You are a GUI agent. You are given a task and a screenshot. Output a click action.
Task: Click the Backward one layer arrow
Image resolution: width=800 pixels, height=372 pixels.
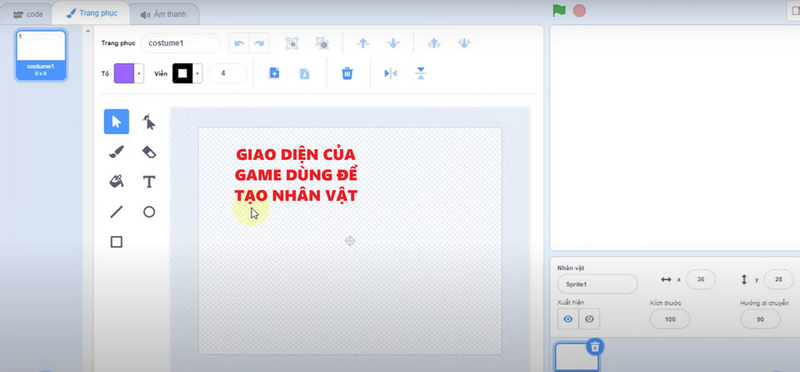coord(393,43)
